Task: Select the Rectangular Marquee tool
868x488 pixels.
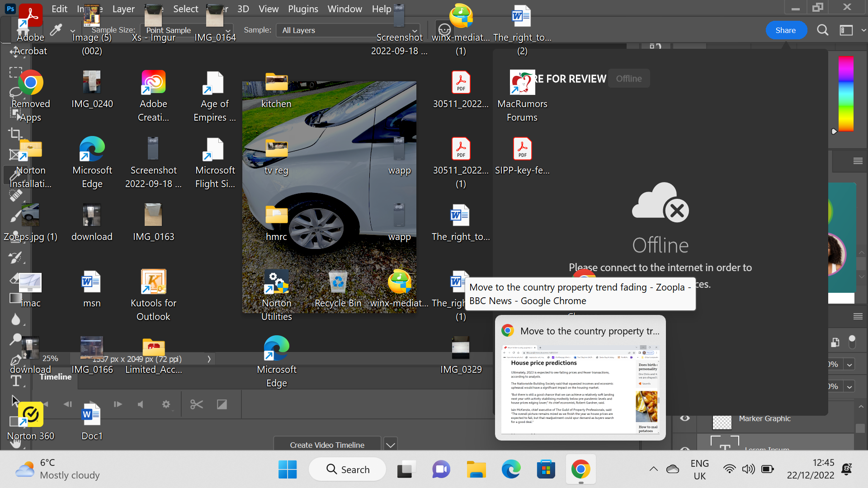Action: click(x=16, y=72)
